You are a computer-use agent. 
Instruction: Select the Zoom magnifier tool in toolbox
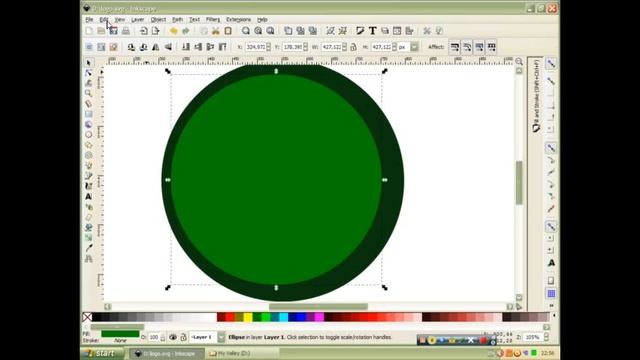(89, 93)
